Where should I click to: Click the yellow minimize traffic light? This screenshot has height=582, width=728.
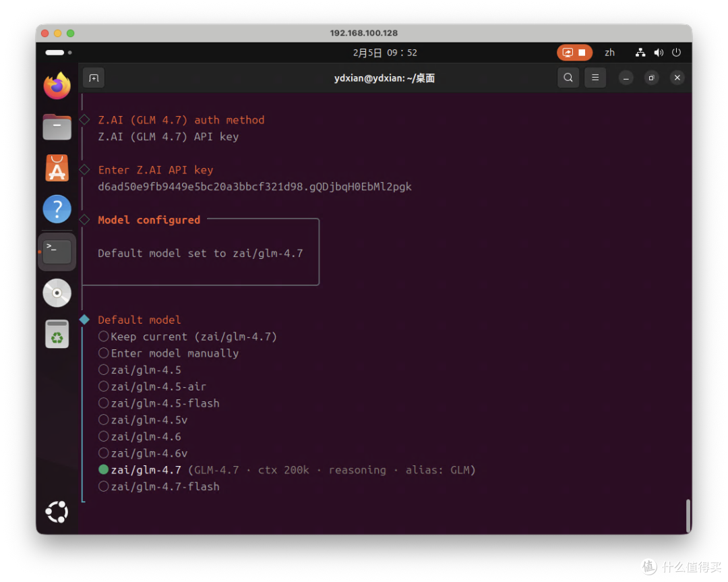point(57,34)
